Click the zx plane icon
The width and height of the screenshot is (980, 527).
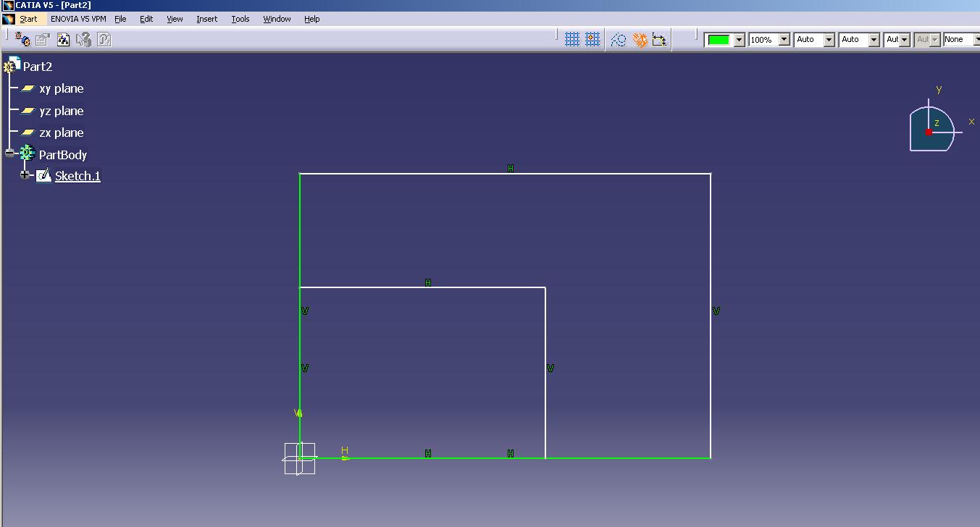tap(28, 132)
